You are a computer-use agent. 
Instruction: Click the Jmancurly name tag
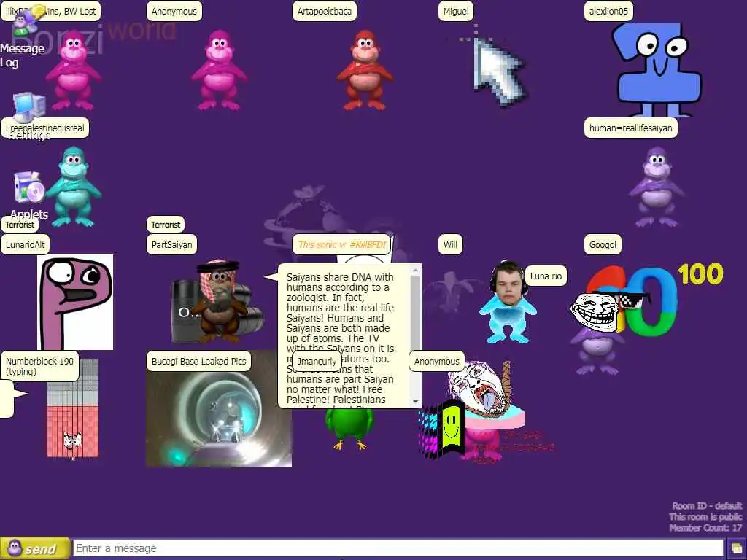(x=317, y=361)
